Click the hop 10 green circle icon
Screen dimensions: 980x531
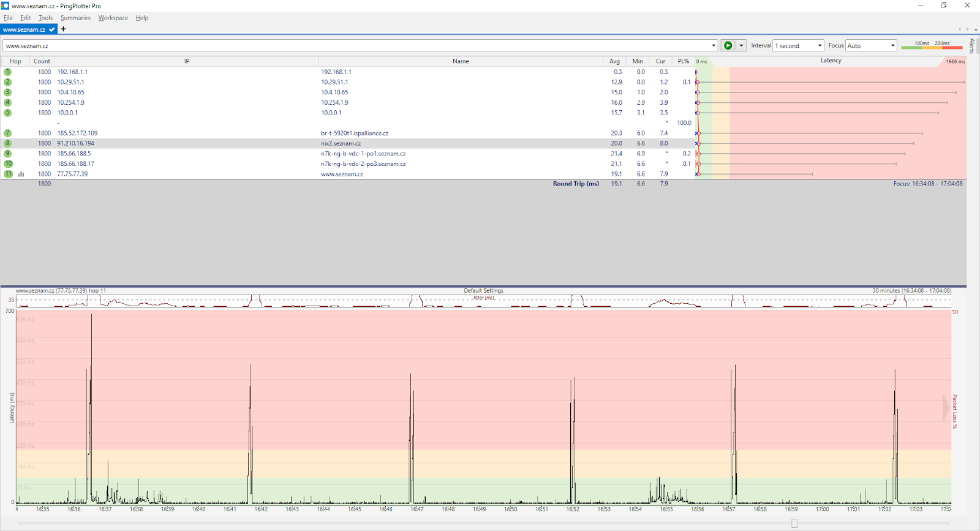click(8, 164)
